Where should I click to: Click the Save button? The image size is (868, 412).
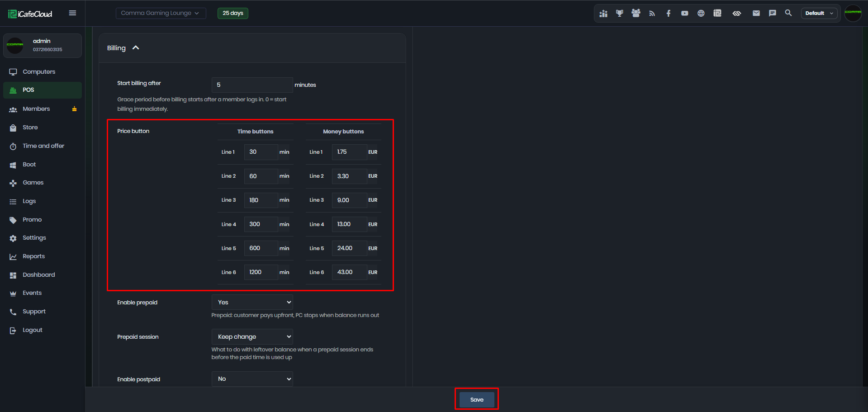point(477,399)
